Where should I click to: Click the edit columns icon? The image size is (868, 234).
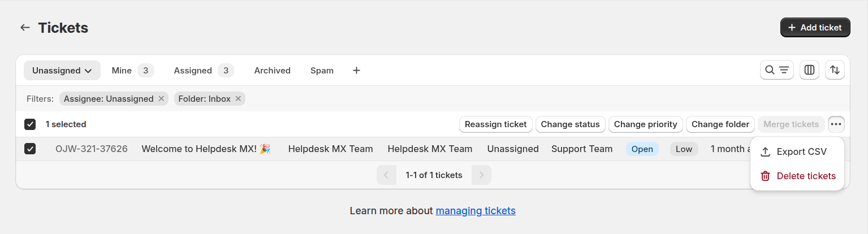(809, 70)
